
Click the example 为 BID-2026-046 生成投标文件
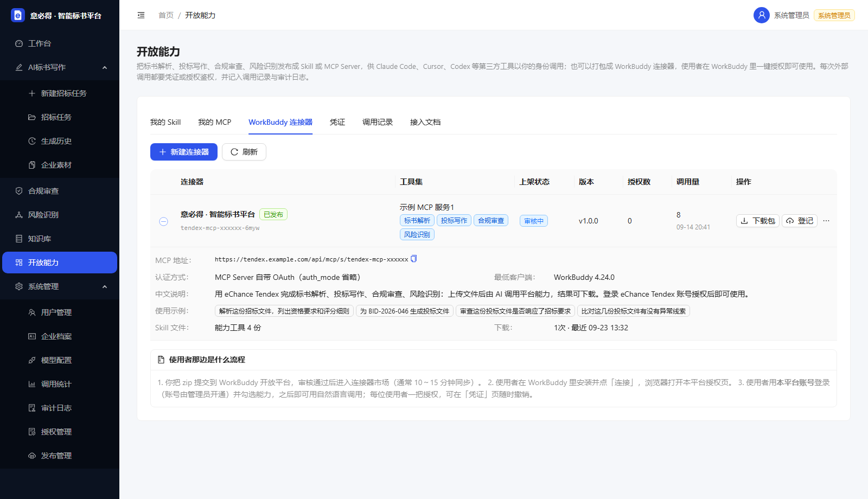tap(405, 311)
